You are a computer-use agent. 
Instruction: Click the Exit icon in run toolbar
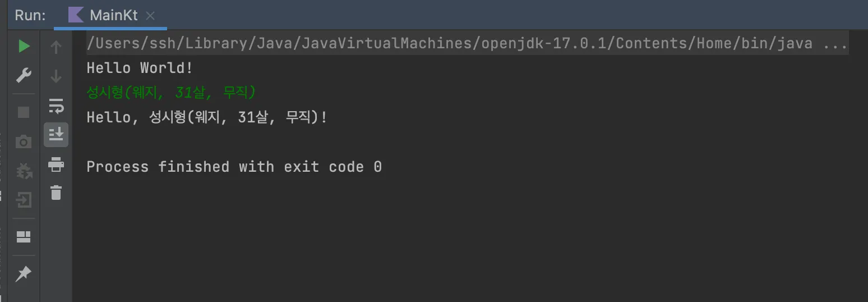pyautogui.click(x=24, y=200)
